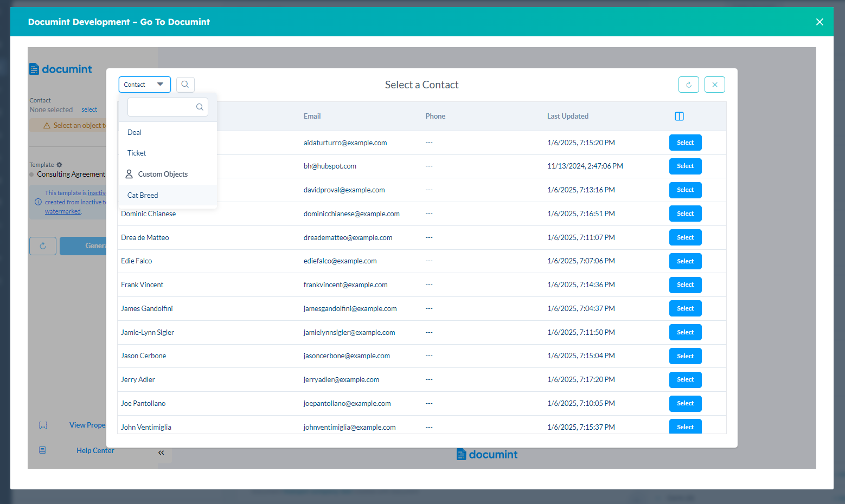Click the Help Center document icon
845x504 pixels.
pyautogui.click(x=42, y=450)
